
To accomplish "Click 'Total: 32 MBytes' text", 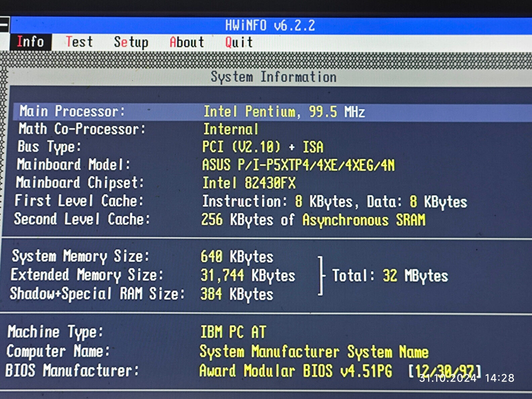I will click(390, 276).
